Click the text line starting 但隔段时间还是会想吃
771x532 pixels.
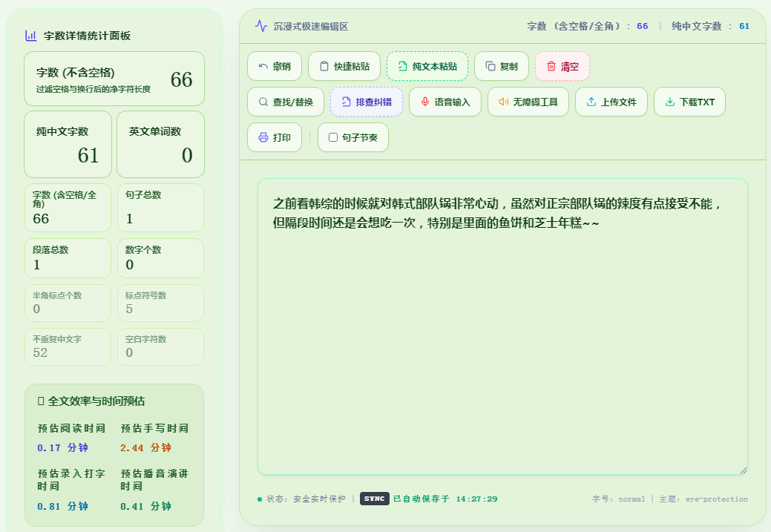pos(436,223)
